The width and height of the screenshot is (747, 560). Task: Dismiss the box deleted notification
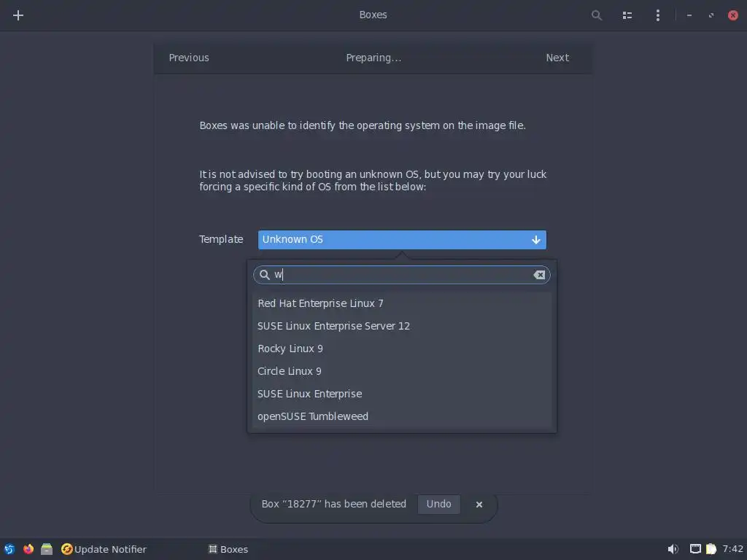point(479,505)
